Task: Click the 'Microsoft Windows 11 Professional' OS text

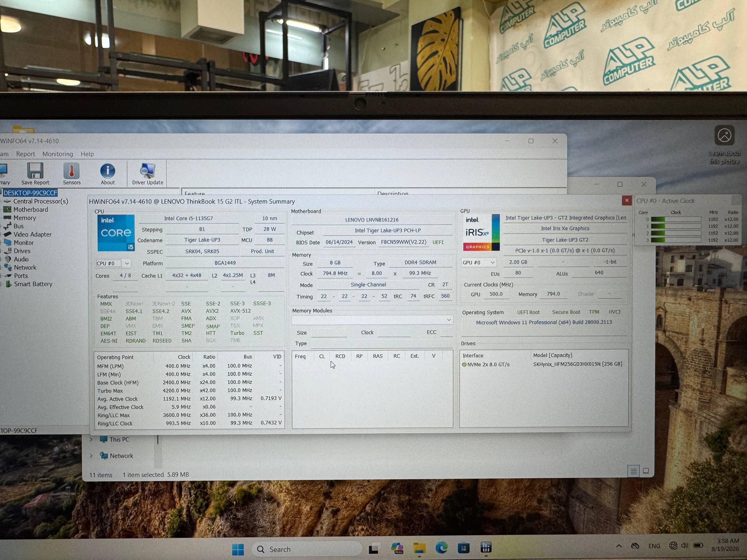Action: pyautogui.click(x=544, y=322)
